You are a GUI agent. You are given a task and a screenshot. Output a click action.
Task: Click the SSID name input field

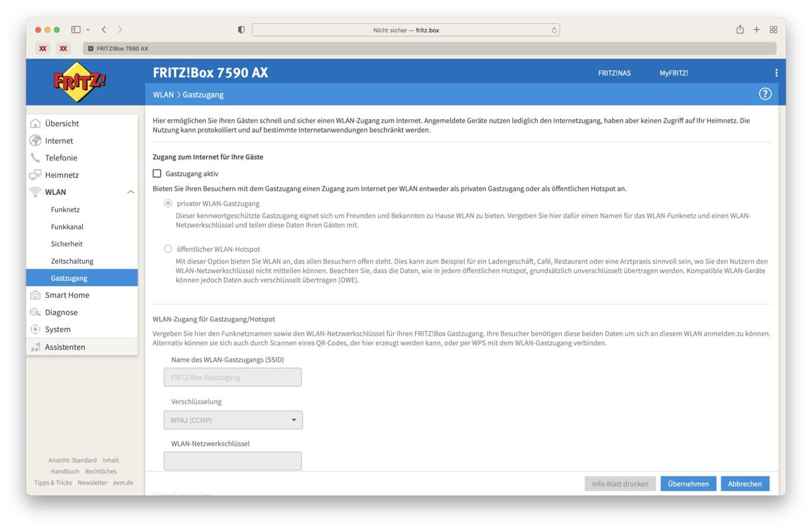pos(233,377)
